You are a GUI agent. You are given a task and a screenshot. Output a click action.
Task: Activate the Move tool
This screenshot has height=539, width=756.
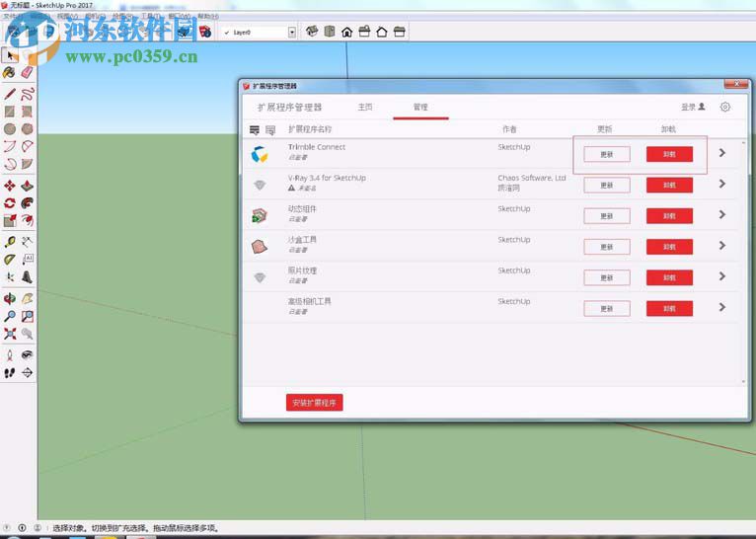coord(10,186)
